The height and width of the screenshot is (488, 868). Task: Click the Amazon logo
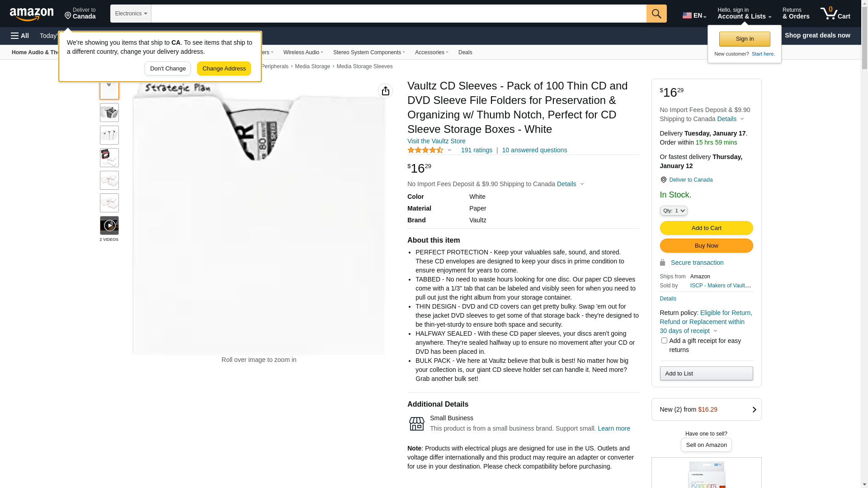click(32, 14)
